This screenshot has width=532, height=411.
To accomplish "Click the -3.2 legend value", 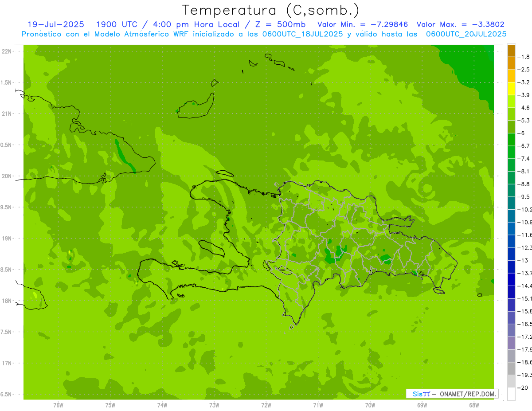I will (x=524, y=82).
